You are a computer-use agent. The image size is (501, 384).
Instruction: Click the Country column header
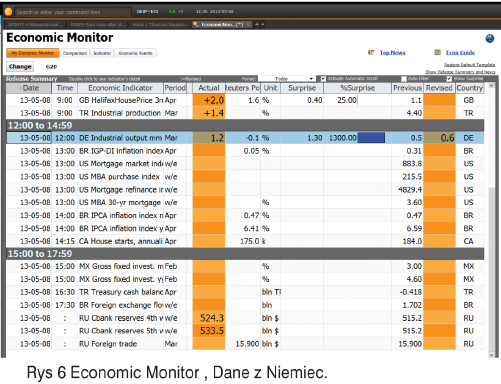[470, 88]
